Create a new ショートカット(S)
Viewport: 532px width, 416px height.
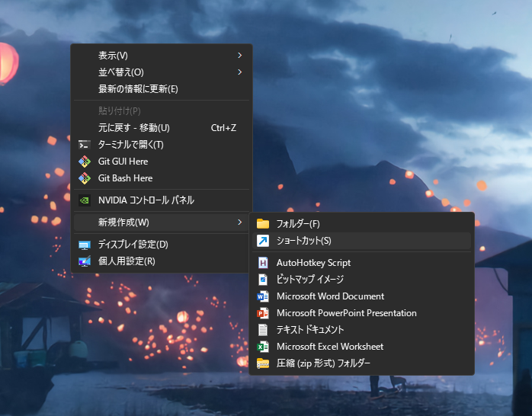pyautogui.click(x=362, y=241)
